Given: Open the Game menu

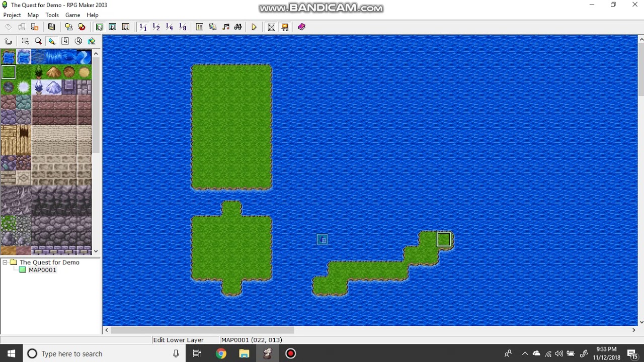Looking at the screenshot, I should click(x=73, y=15).
